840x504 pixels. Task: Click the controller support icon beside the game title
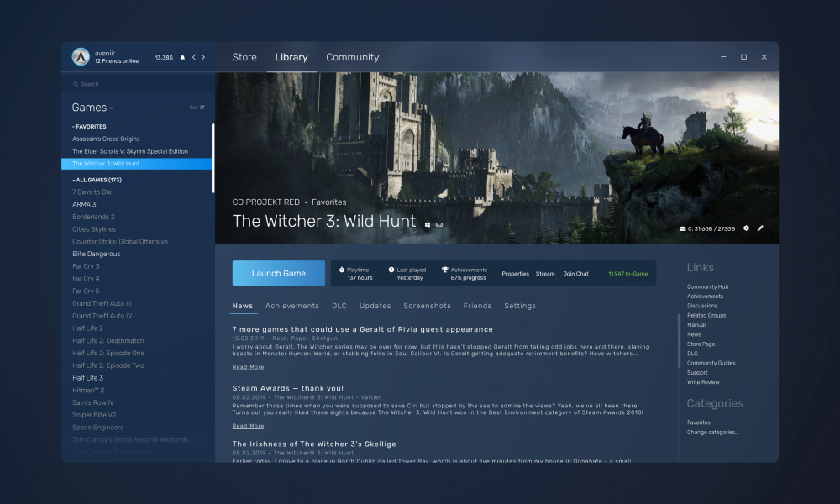coord(439,225)
